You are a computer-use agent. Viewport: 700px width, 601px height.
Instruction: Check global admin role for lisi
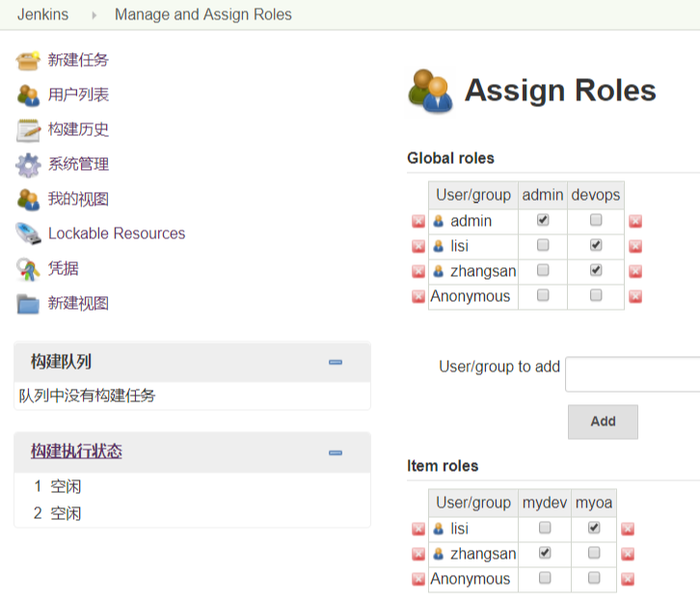[543, 245]
